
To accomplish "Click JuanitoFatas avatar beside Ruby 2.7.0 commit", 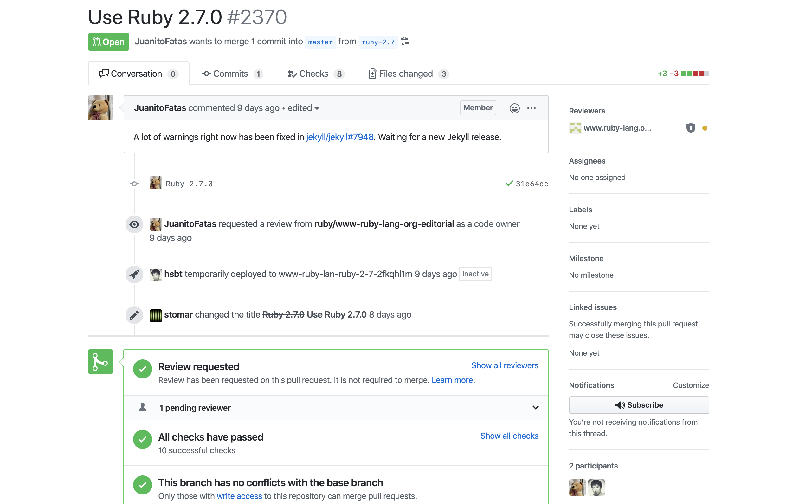I will click(x=156, y=183).
